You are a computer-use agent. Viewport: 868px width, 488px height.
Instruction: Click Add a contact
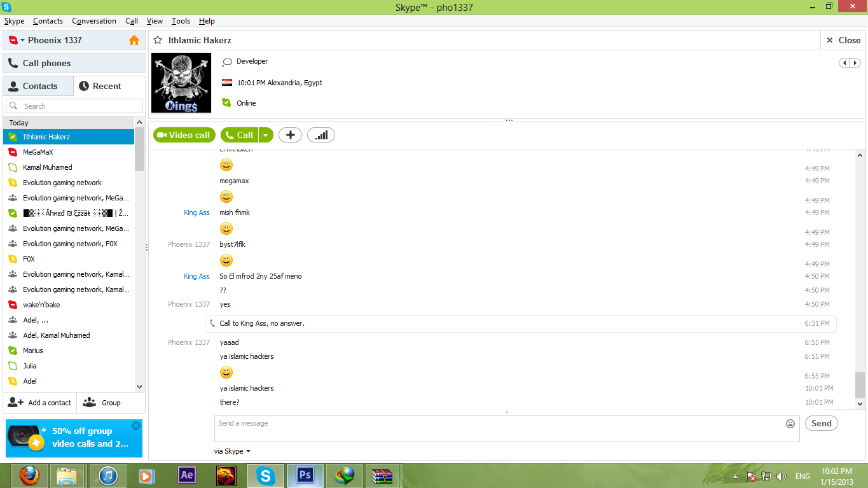click(x=39, y=403)
